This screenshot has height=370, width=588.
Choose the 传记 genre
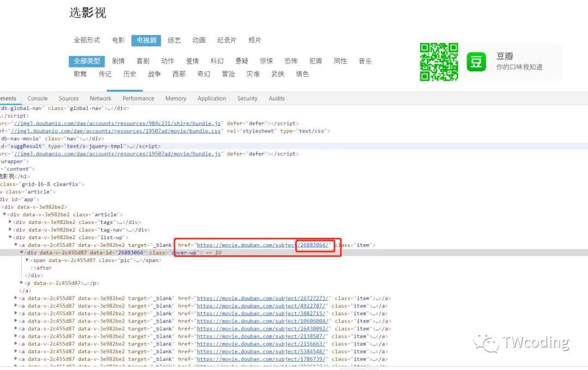(x=105, y=74)
